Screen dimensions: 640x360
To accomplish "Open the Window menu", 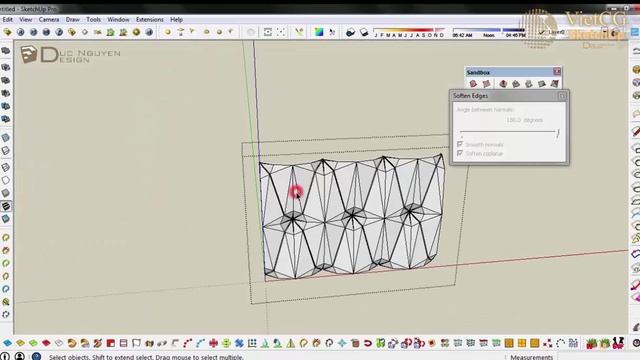I will [x=118, y=19].
